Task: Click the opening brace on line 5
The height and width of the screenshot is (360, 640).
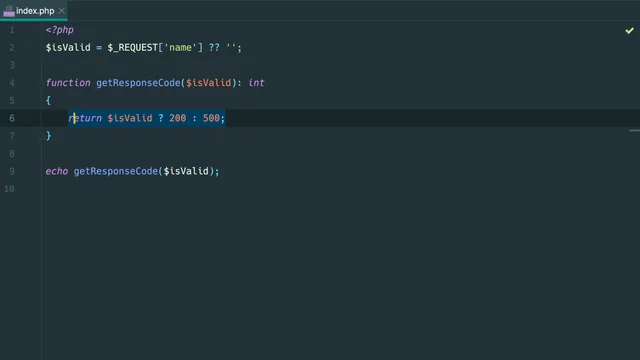Action: pos(48,100)
